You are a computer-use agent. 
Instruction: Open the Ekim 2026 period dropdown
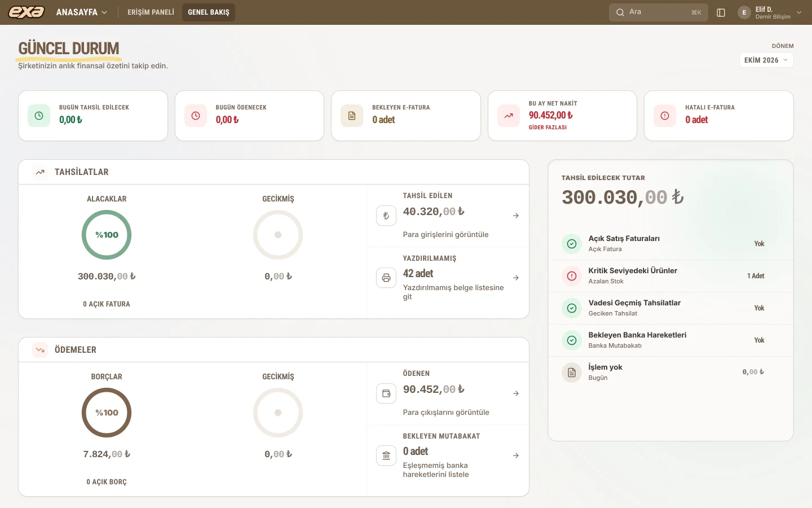766,60
